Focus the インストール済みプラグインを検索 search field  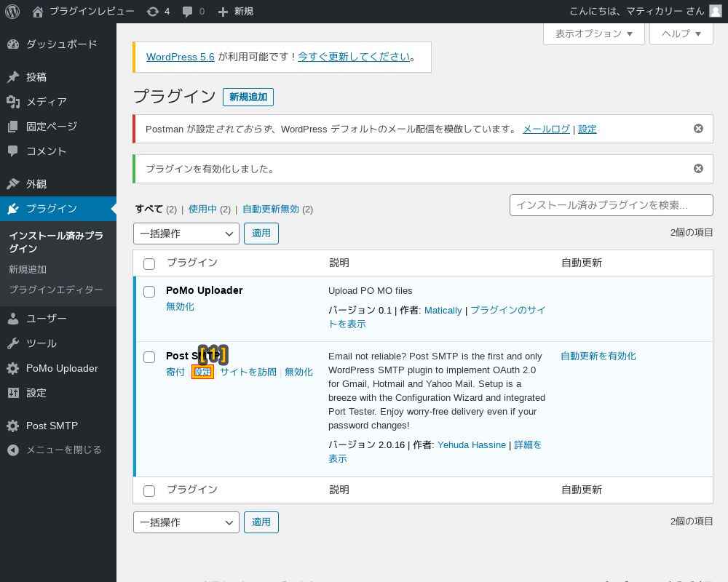click(x=611, y=205)
